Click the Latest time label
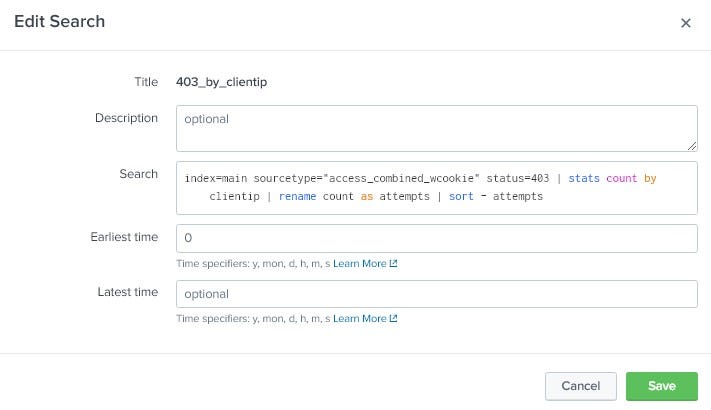 coord(128,292)
